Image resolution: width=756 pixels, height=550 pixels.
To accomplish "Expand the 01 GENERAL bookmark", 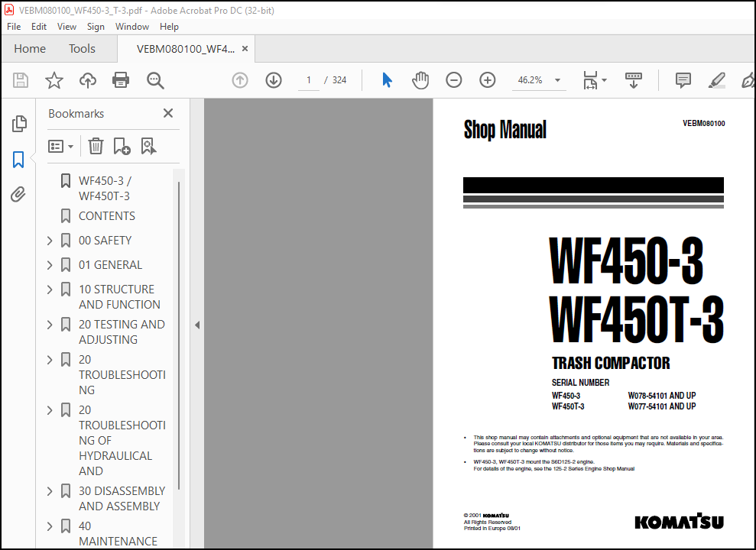I will pyautogui.click(x=50, y=265).
